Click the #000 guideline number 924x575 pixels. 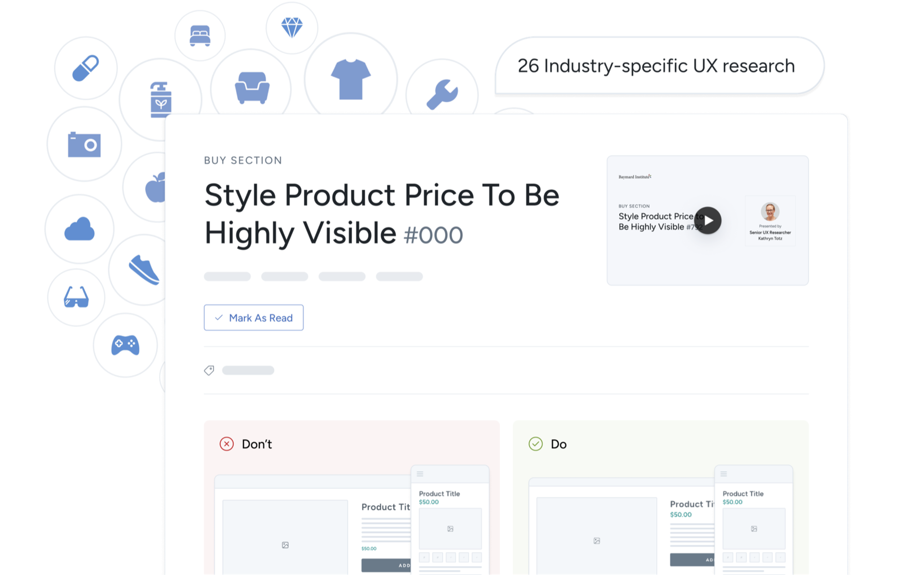pos(433,235)
